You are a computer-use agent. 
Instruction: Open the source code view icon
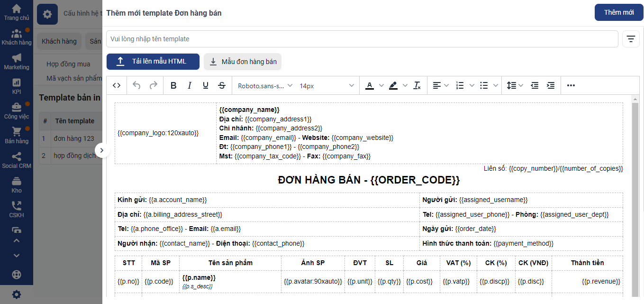tap(117, 85)
